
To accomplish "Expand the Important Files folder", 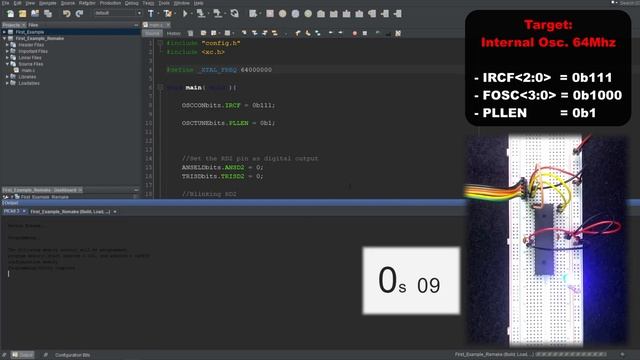I will (x=7, y=51).
